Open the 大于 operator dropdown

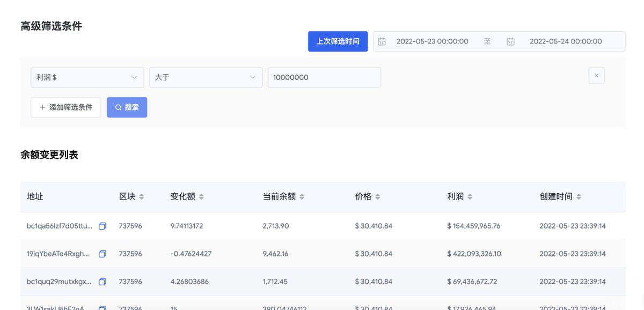pos(206,77)
